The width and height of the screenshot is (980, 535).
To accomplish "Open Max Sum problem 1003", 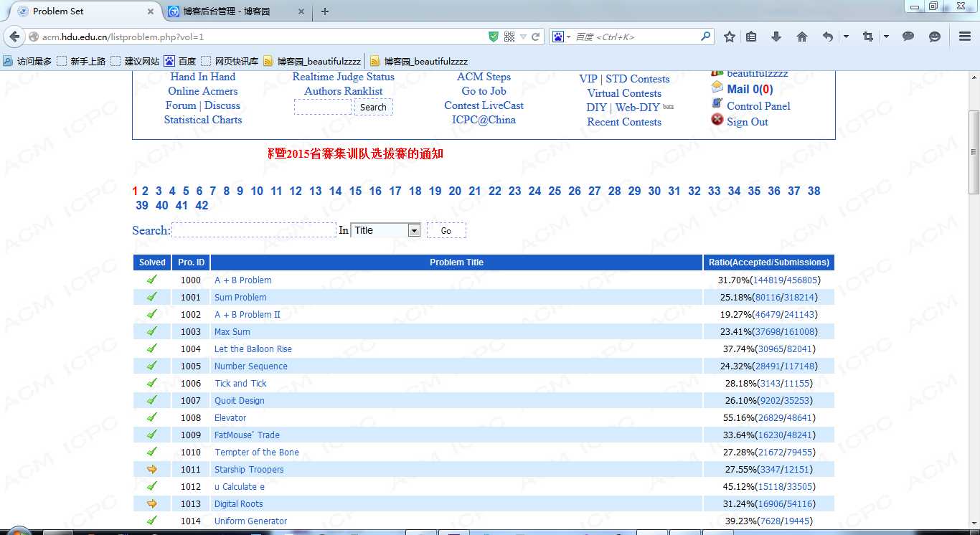I will click(x=232, y=331).
